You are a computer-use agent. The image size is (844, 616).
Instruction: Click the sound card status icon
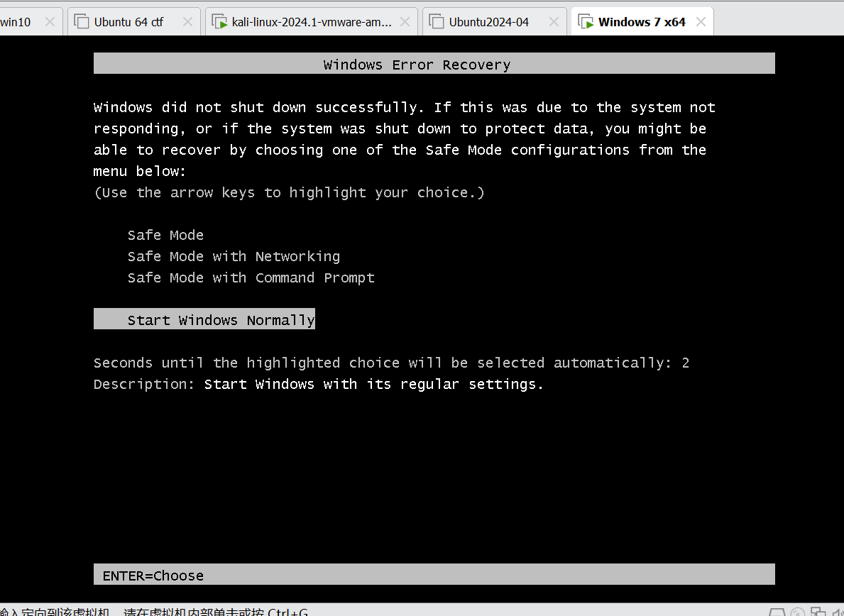click(x=838, y=612)
